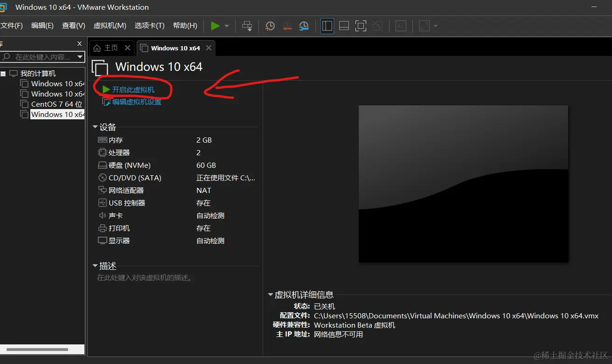Screen dimensions: 612x364
Task: Collapse the 我的计算机 tree node
Action: tap(3, 74)
